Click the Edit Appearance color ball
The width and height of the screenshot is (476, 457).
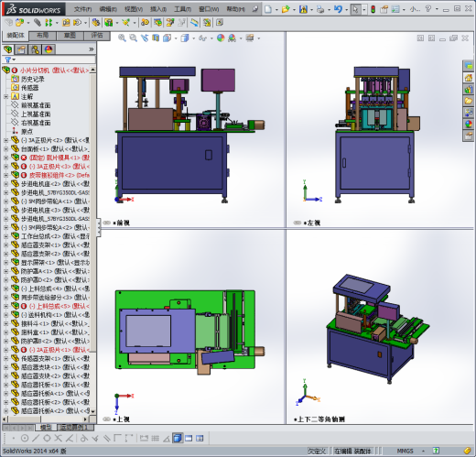click(221, 38)
